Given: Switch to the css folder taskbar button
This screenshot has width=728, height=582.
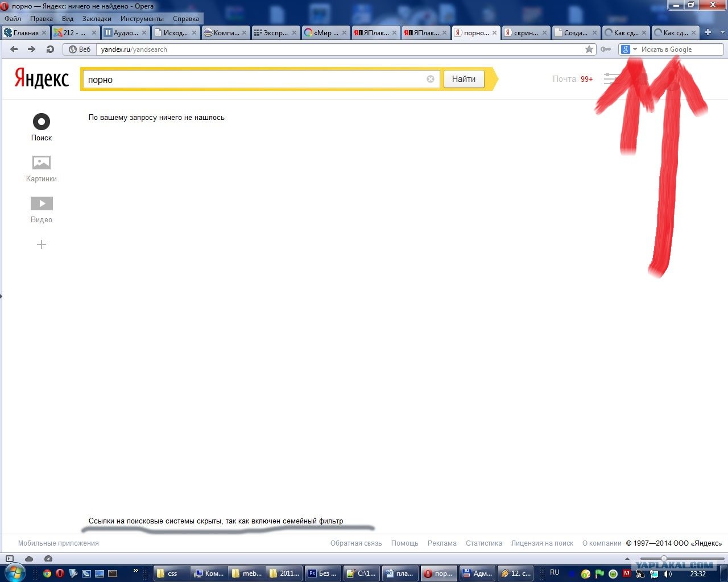Looking at the screenshot, I should coord(172,573).
